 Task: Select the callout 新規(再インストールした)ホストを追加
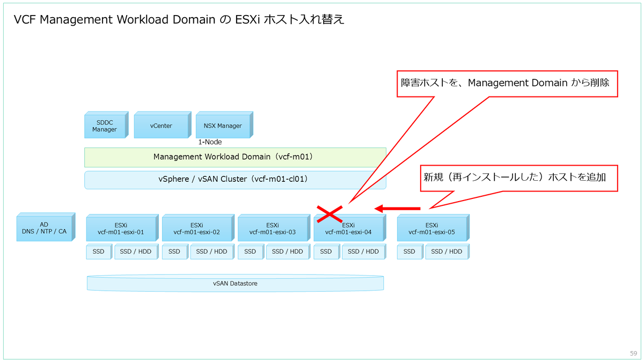coord(518,178)
